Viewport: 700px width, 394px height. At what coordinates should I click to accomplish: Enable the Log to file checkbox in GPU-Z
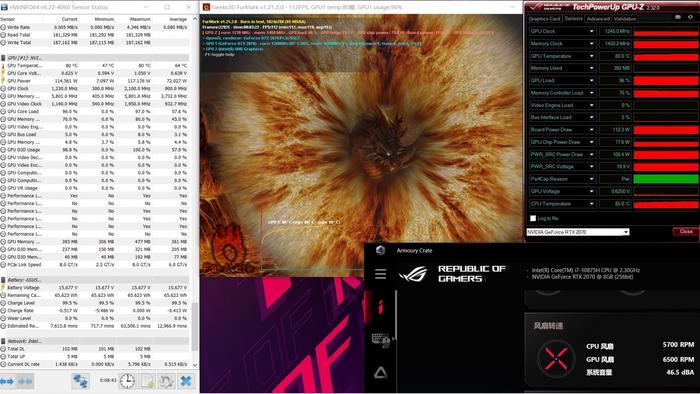pyautogui.click(x=533, y=218)
